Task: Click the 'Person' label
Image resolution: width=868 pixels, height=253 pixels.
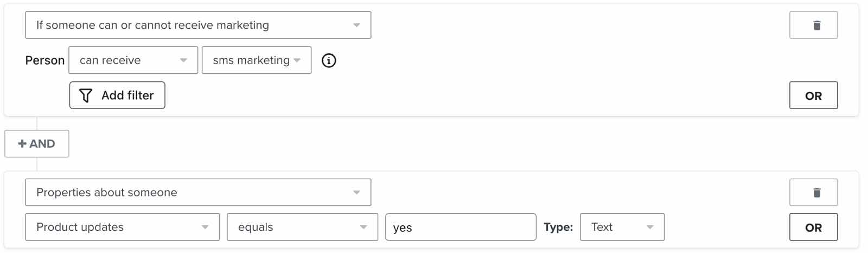Action: (45, 60)
